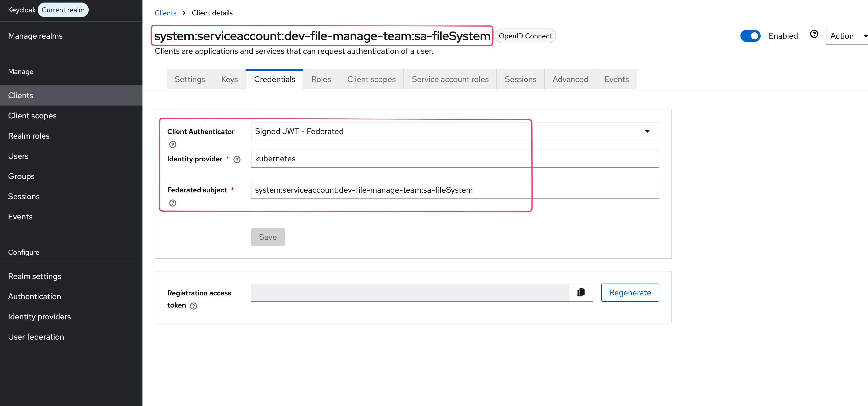This screenshot has width=868, height=406.
Task: Click the Federated subject input field
Action: click(454, 190)
